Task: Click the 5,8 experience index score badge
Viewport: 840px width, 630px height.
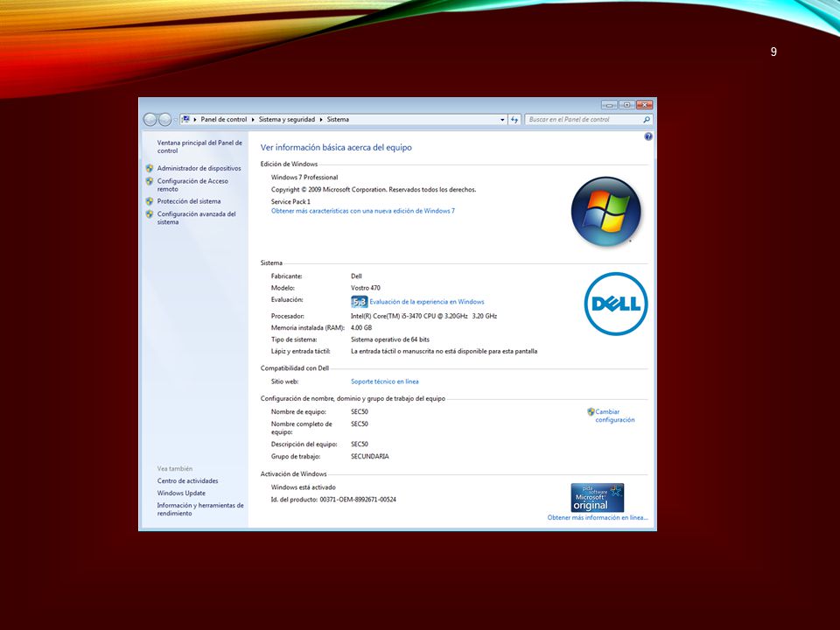Action: [x=359, y=302]
